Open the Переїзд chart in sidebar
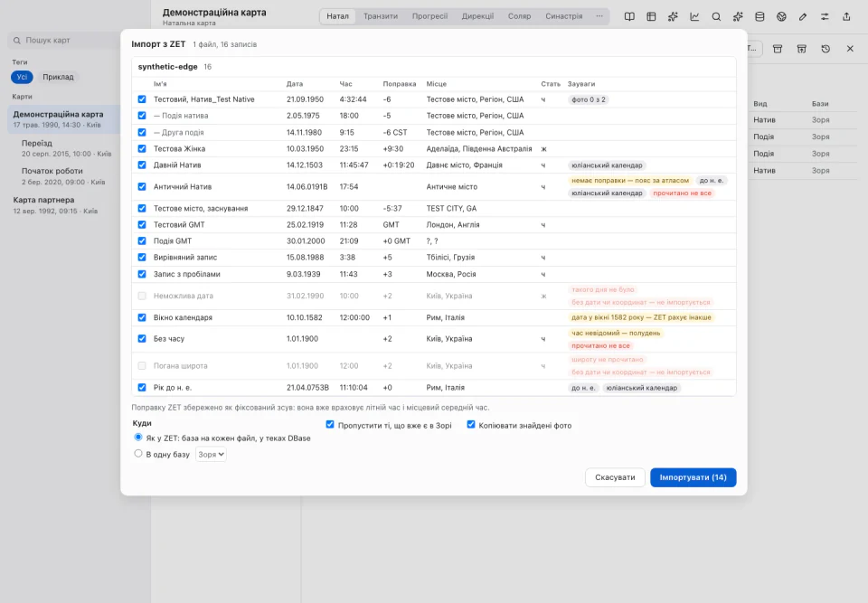Viewport: 868px width, 603px height. pyautogui.click(x=66, y=148)
